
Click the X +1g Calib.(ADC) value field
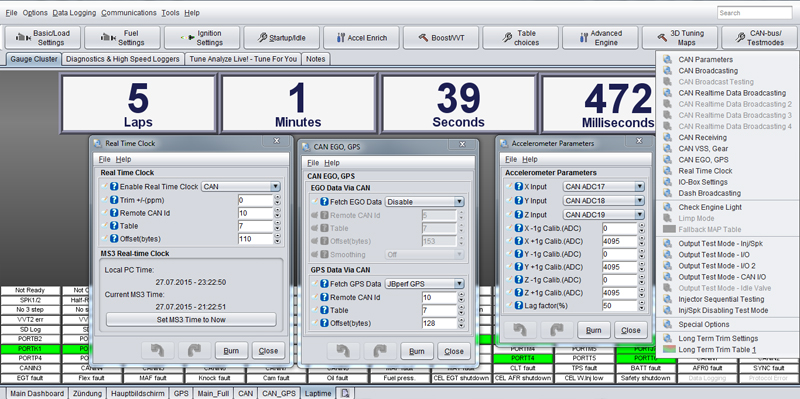(620, 241)
